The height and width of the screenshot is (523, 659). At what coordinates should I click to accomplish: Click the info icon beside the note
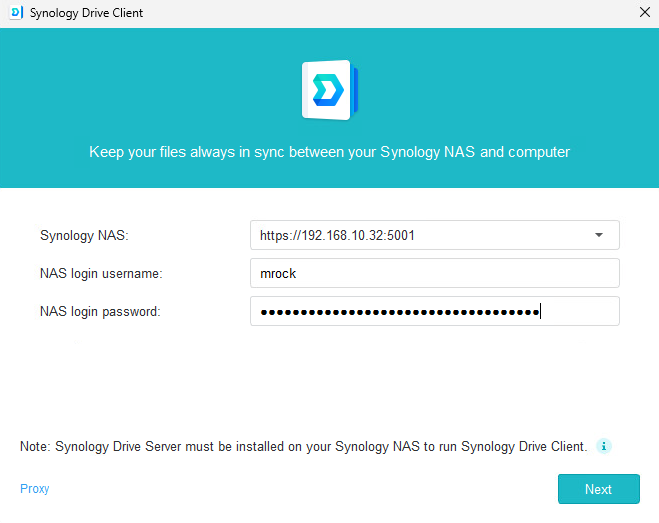click(604, 446)
